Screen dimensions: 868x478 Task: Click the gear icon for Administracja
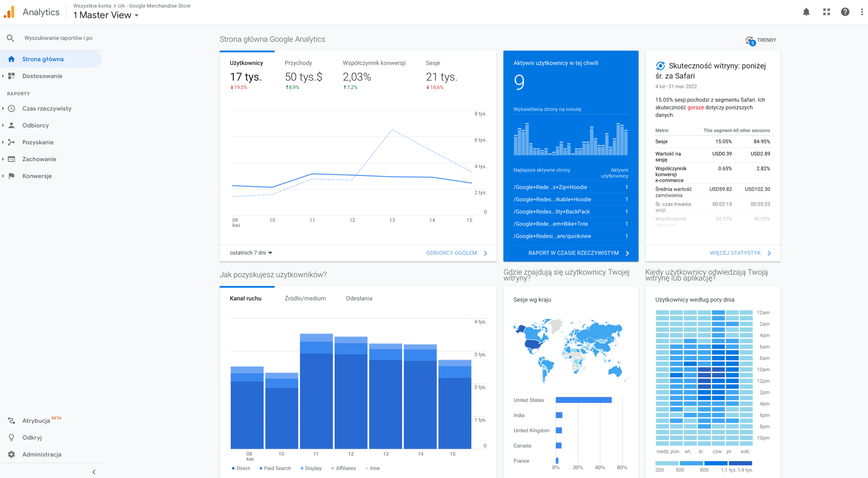pos(12,454)
